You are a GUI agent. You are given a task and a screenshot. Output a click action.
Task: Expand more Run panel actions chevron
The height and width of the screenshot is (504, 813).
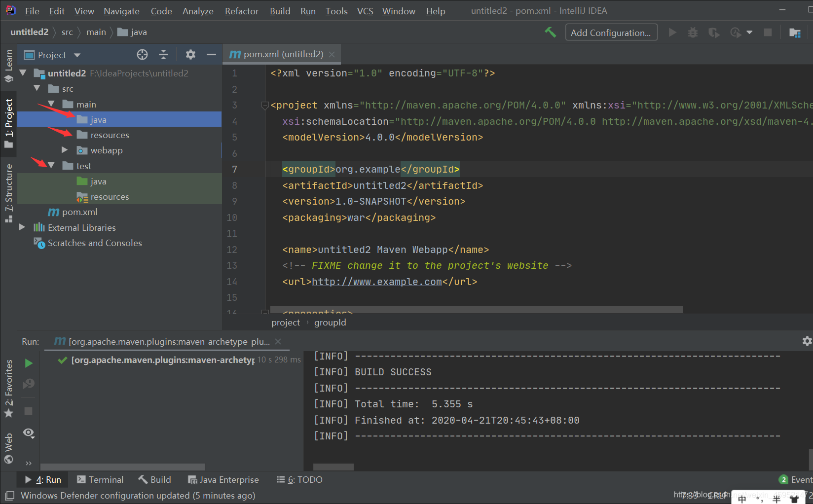29,463
